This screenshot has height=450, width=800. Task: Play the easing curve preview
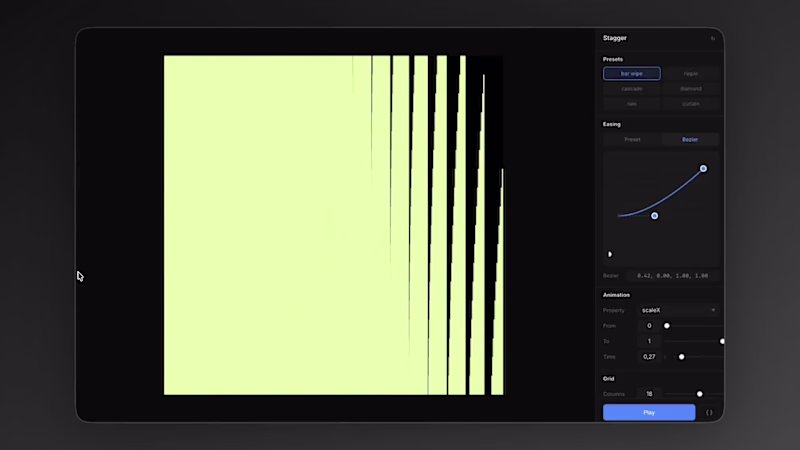tap(610, 254)
